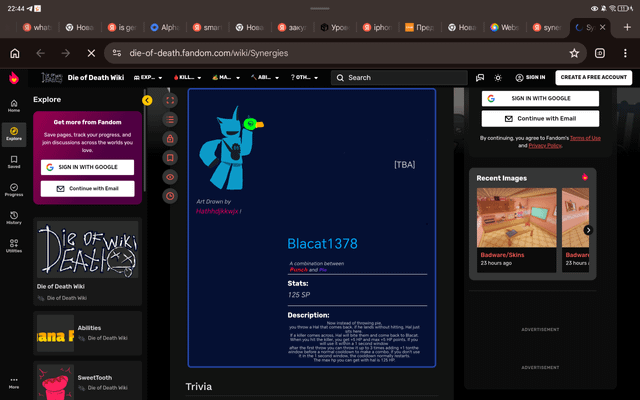The width and height of the screenshot is (640, 400).
Task: Toggle the light/dark theme sun icon
Action: (x=498, y=78)
